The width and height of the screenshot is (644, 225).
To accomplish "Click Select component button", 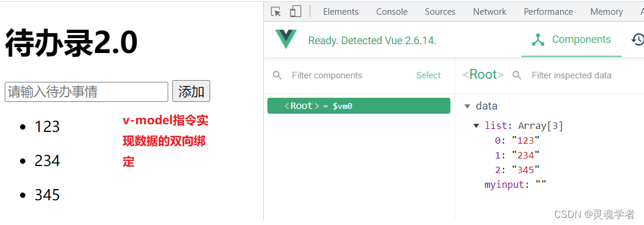I will (429, 75).
